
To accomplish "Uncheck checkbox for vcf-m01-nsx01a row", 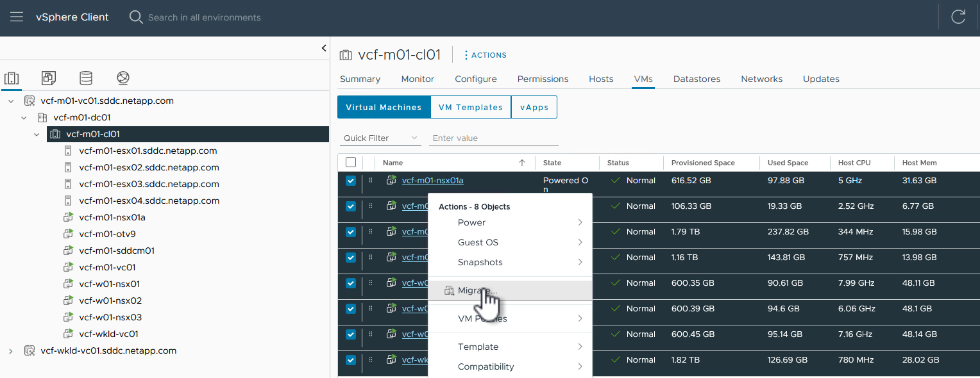I will pos(350,181).
